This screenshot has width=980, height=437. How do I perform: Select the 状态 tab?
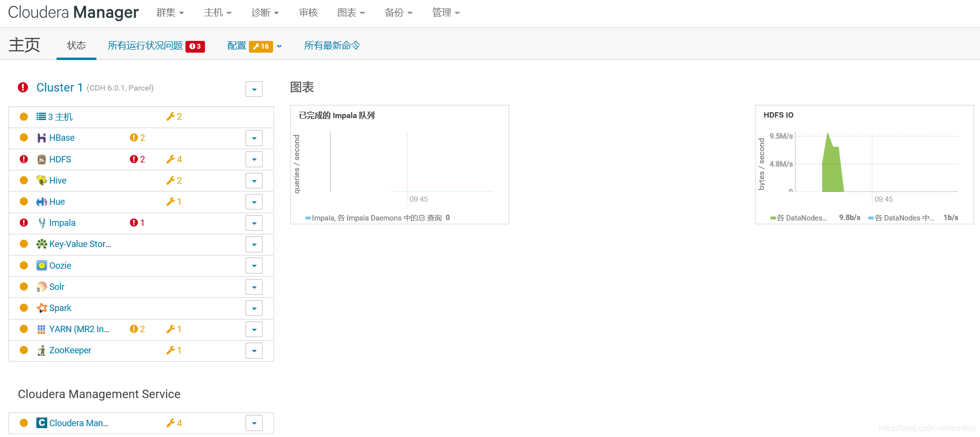click(76, 45)
